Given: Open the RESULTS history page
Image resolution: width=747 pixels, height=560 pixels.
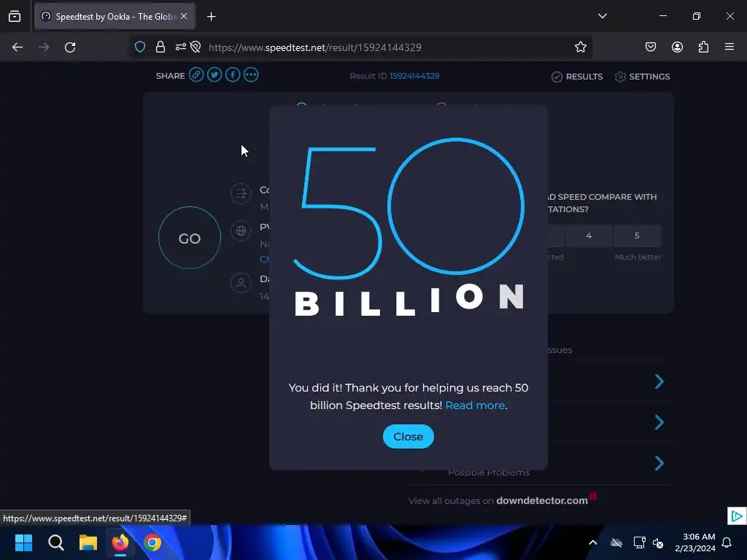Looking at the screenshot, I should (577, 77).
